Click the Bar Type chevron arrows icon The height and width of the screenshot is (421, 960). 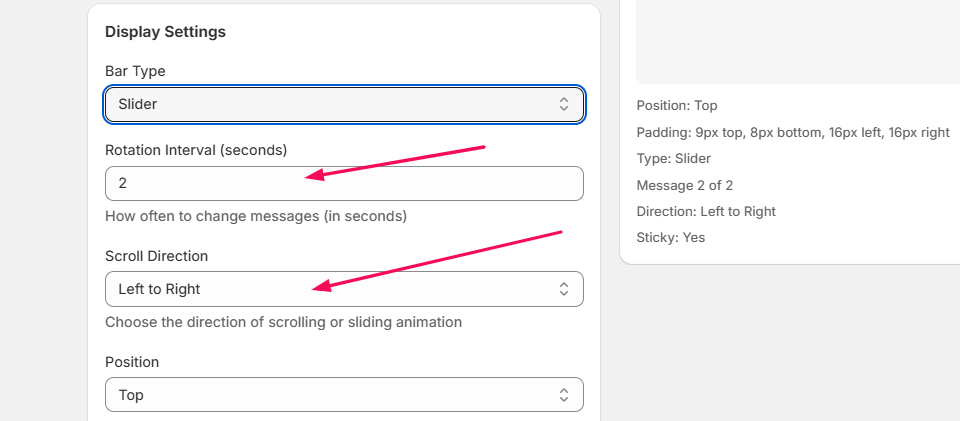[564, 104]
